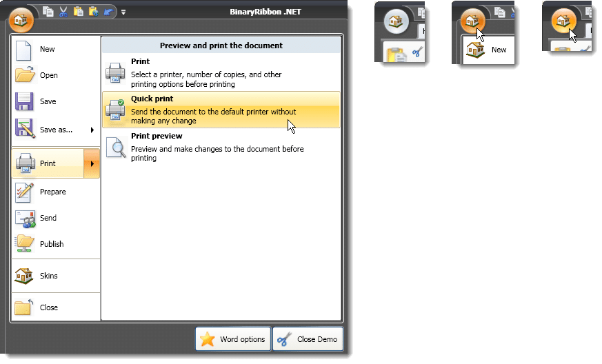
Task: Click the blue Undo arrow in quick toolbar
Action: (108, 12)
